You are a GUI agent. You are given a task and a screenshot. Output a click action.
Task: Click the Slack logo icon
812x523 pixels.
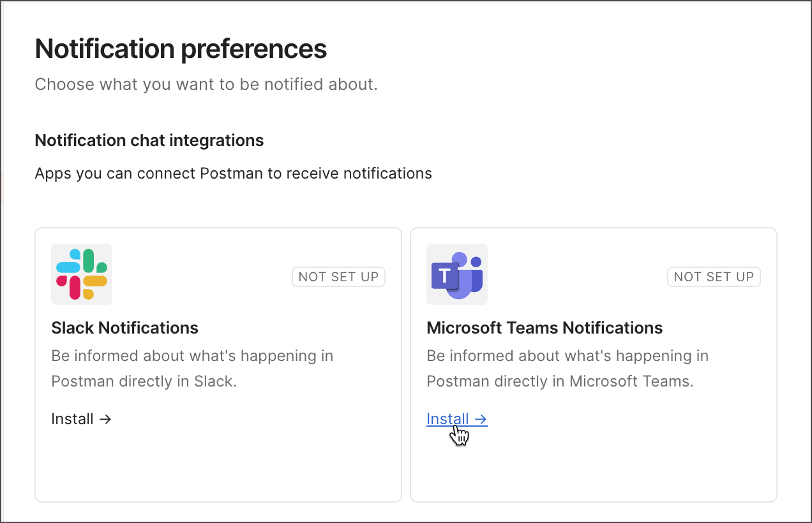[x=82, y=274]
